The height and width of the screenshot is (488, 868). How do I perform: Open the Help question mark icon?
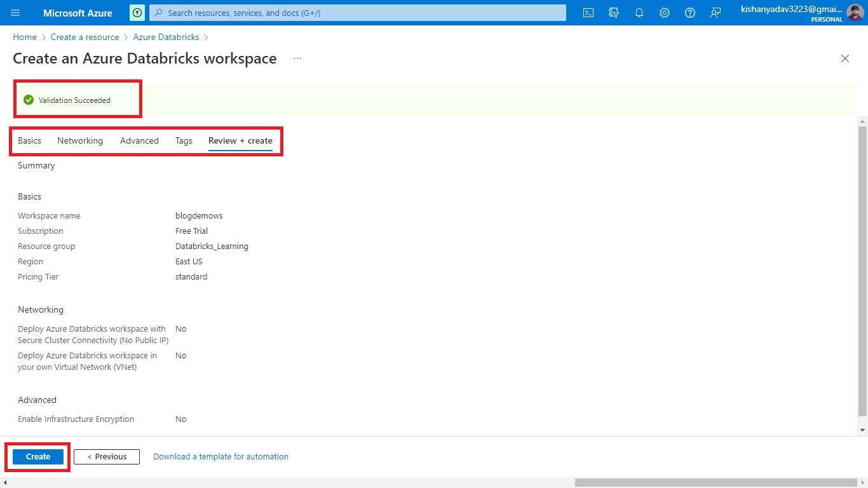coord(690,13)
